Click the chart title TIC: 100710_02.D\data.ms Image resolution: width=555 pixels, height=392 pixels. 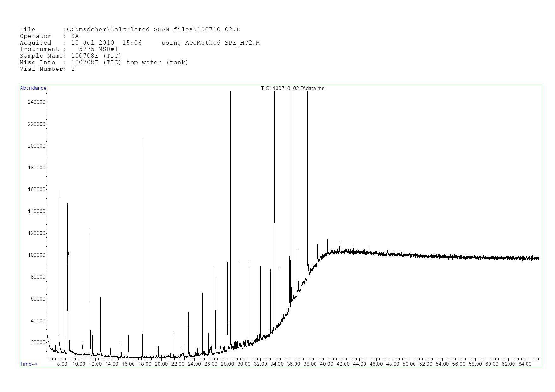(x=292, y=89)
